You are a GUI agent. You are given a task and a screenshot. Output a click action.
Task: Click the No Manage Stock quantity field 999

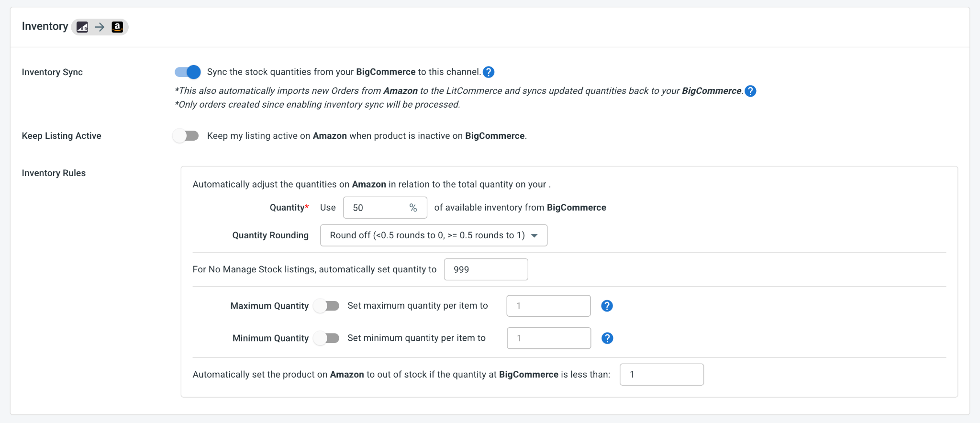pos(486,269)
